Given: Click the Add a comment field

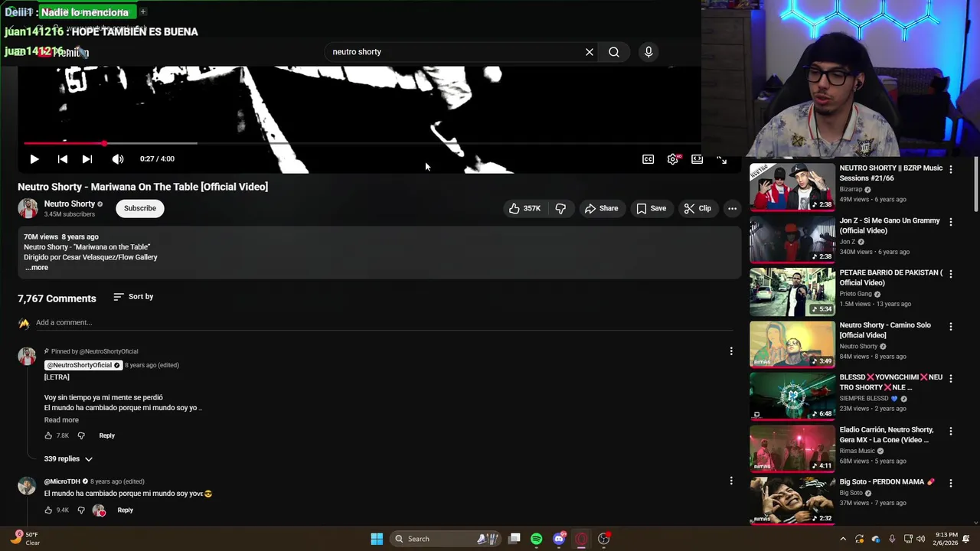Looking at the screenshot, I should click(383, 323).
